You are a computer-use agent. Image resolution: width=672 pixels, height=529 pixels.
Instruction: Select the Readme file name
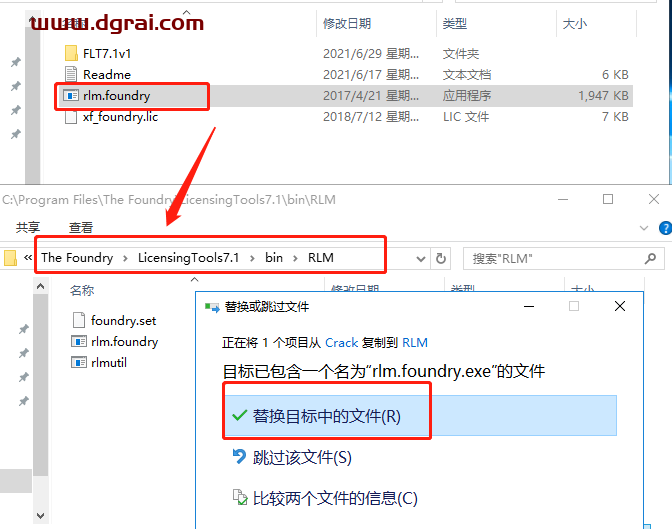point(107,75)
